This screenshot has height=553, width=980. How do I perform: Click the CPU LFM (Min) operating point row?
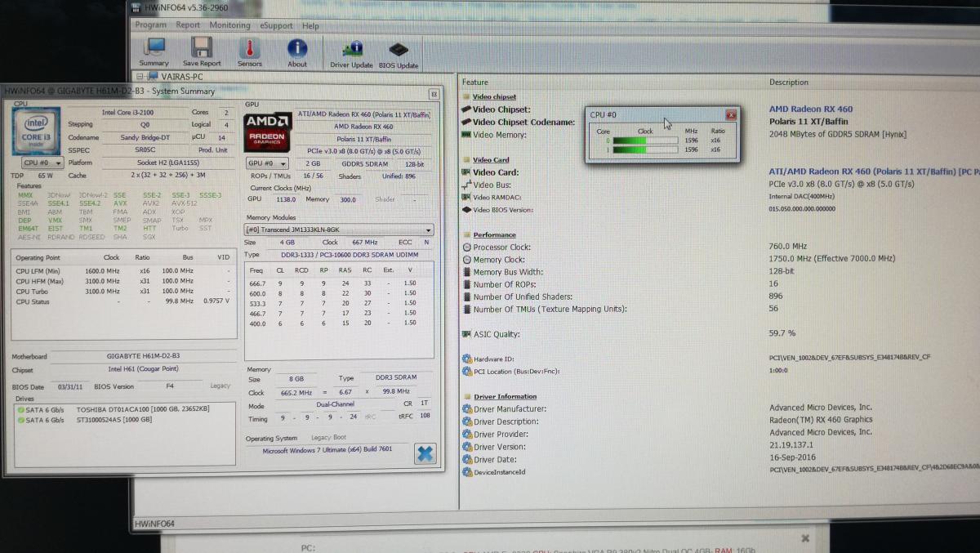click(122, 271)
